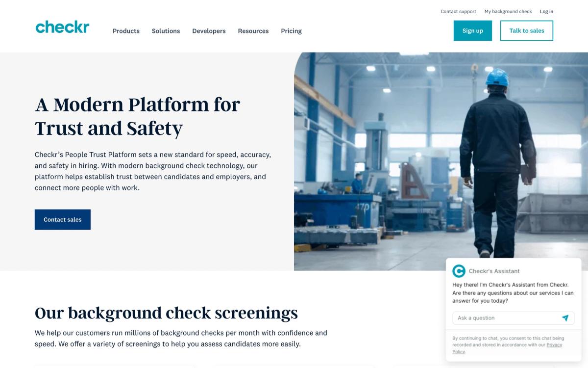Open the Products menu
The width and height of the screenshot is (588, 368).
[x=126, y=31]
